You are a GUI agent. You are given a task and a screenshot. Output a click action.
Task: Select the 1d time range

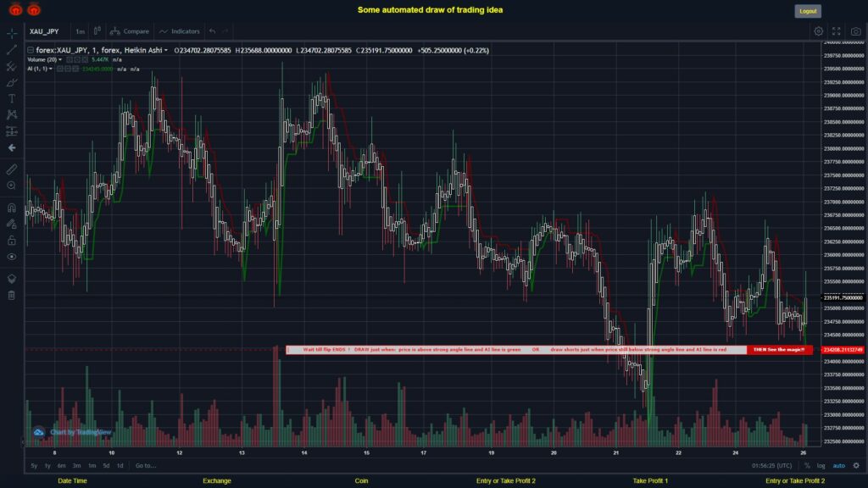[120, 465]
